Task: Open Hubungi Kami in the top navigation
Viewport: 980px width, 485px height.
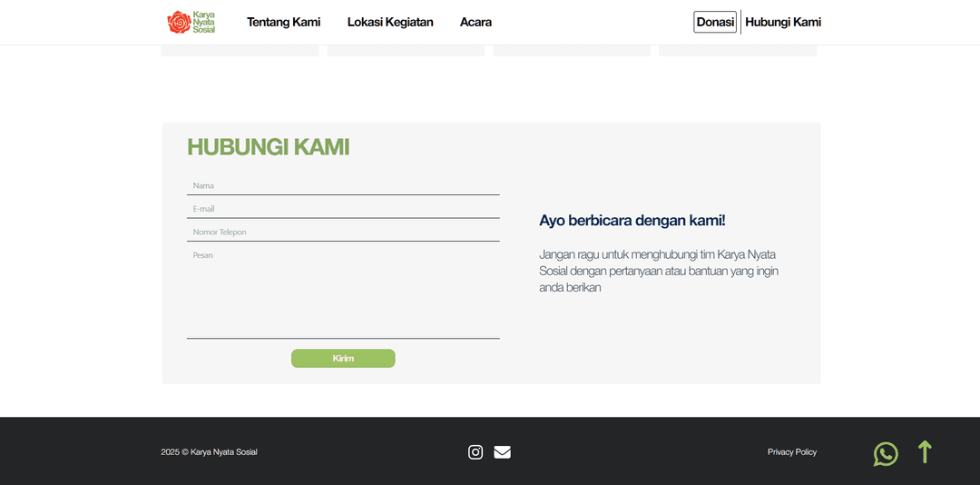Action: click(783, 22)
